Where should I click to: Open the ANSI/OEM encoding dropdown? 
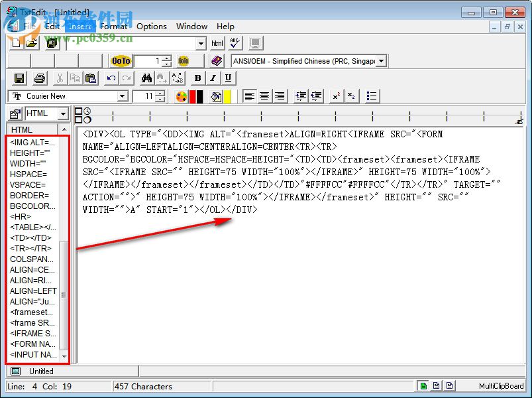[x=383, y=60]
